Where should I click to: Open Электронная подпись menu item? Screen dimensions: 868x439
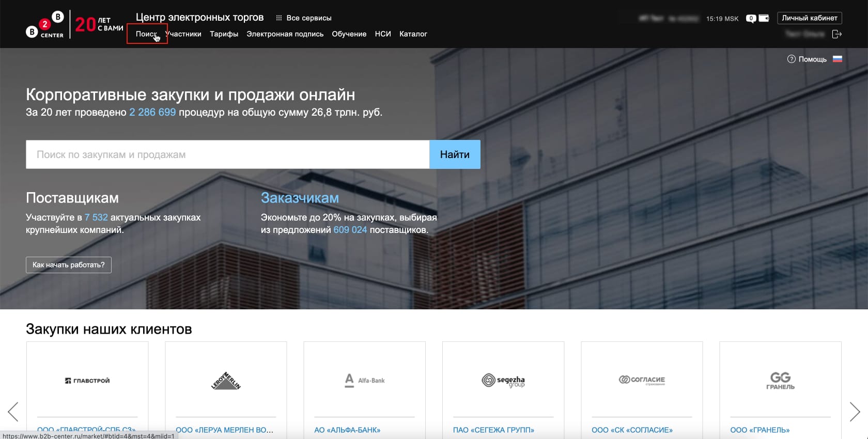click(285, 34)
